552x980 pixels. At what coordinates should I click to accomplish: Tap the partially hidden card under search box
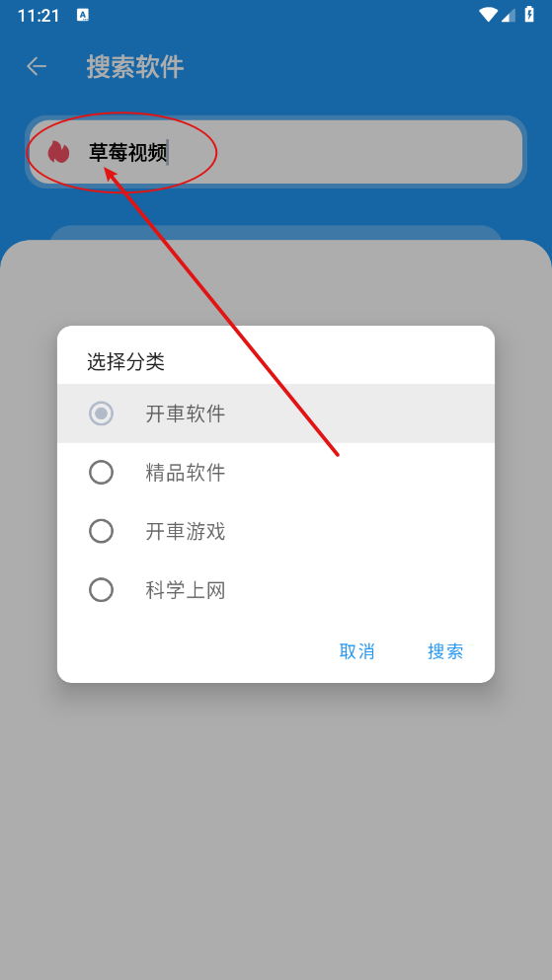pos(276,233)
